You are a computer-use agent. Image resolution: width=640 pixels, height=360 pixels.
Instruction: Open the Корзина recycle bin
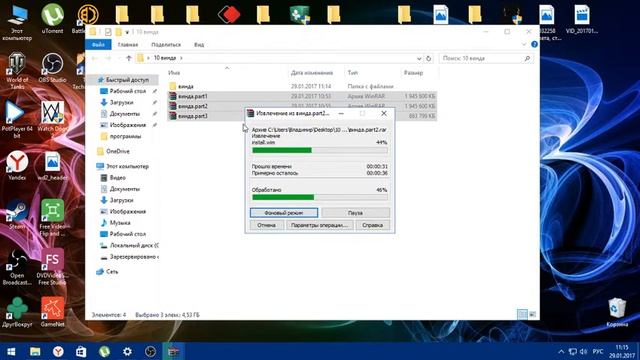point(617,312)
